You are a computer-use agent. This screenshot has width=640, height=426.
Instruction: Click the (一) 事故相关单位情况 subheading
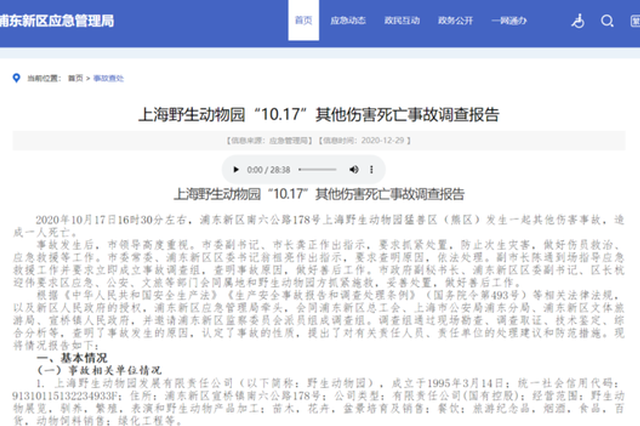(x=100, y=371)
